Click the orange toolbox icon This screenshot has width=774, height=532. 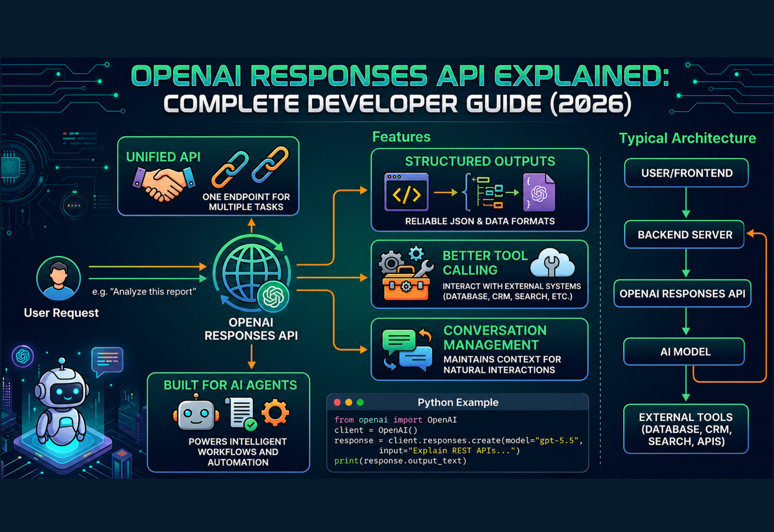pos(406,283)
